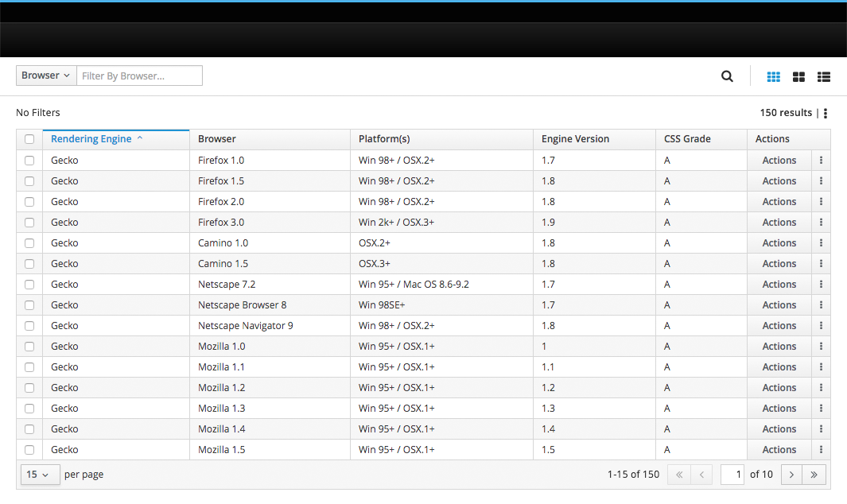Open kebab menu for Camino 1.5 row
Viewport: 847px width, 504px height.
click(x=821, y=264)
